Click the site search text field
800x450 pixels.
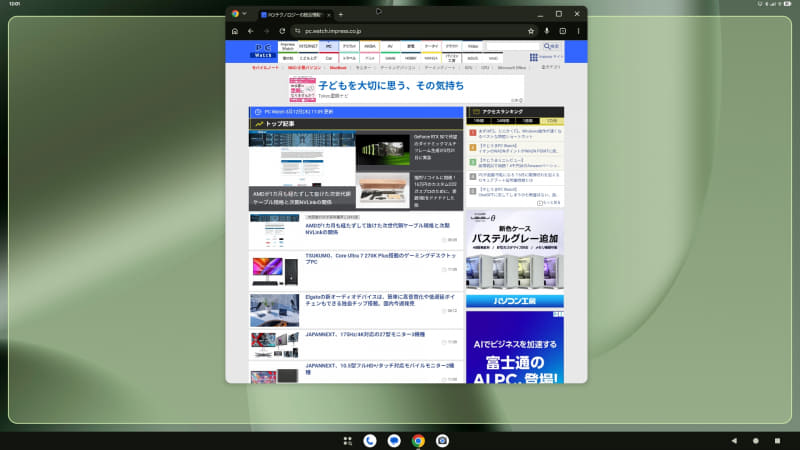click(513, 46)
